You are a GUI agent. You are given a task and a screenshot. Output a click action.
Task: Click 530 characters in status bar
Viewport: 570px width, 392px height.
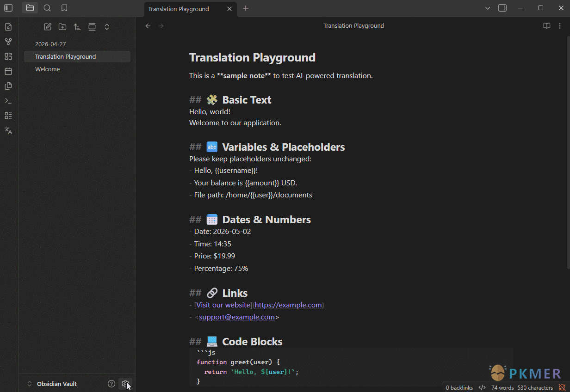tap(535, 388)
